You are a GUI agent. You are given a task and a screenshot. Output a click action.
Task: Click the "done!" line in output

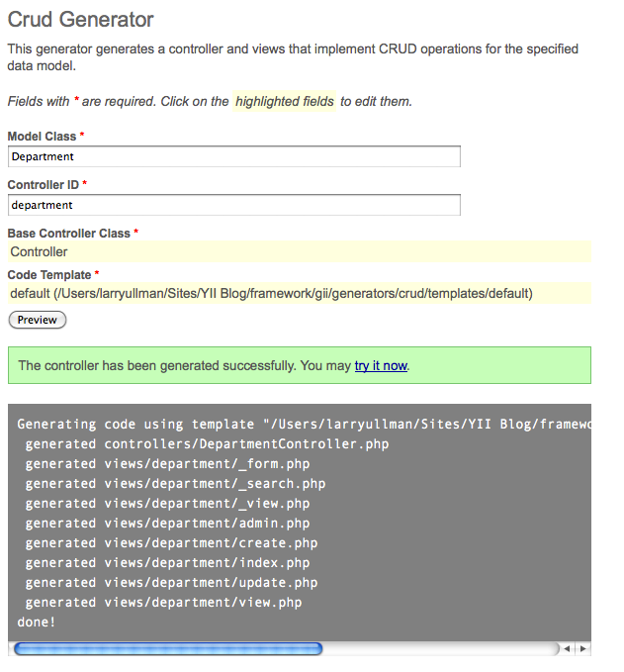pos(37,622)
